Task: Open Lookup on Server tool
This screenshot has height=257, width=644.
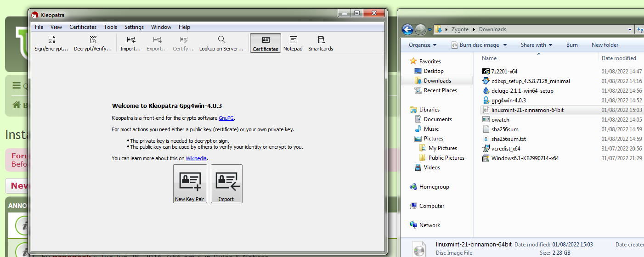Action: (x=221, y=43)
